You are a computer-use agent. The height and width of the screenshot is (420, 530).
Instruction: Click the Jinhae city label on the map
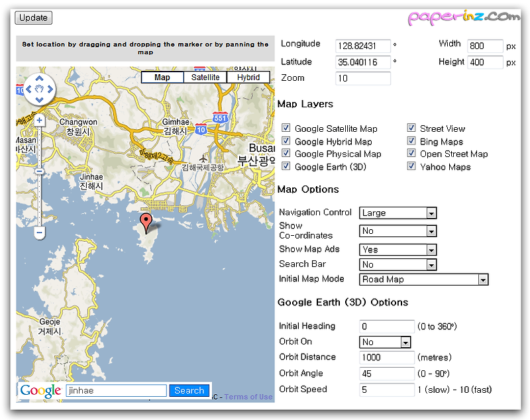point(91,182)
